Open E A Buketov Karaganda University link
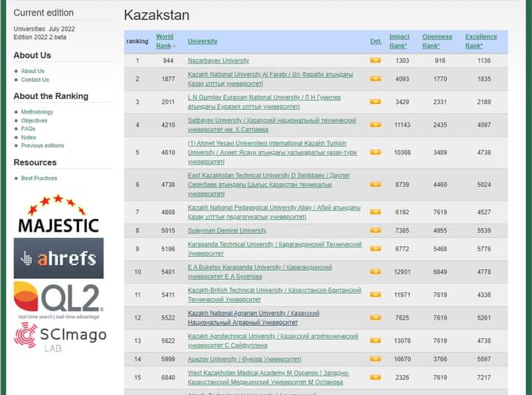This screenshot has height=395, width=532. click(x=260, y=272)
